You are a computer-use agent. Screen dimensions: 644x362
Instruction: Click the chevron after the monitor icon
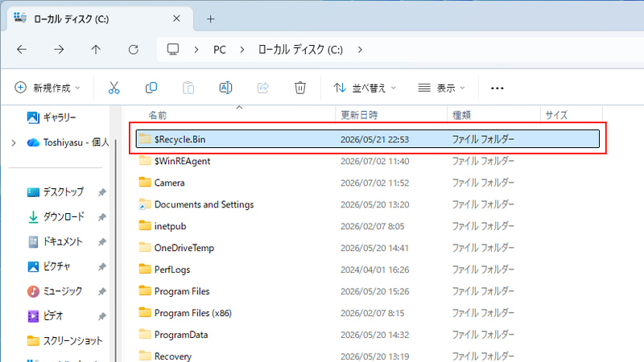pos(196,50)
